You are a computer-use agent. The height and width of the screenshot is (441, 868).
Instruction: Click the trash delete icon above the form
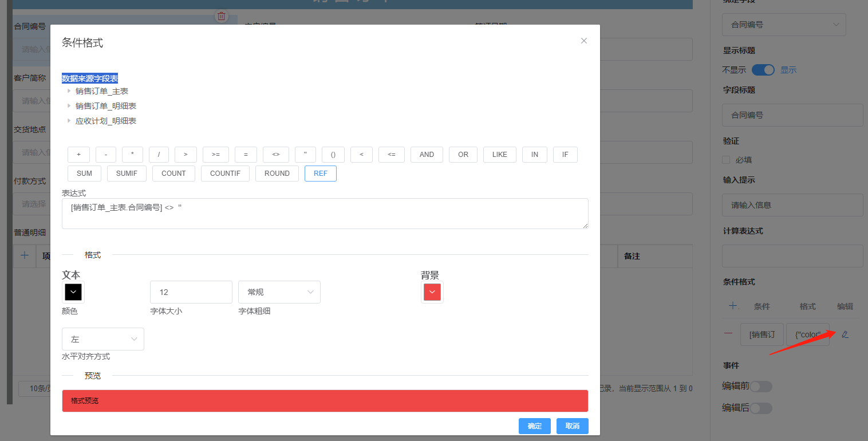point(222,16)
